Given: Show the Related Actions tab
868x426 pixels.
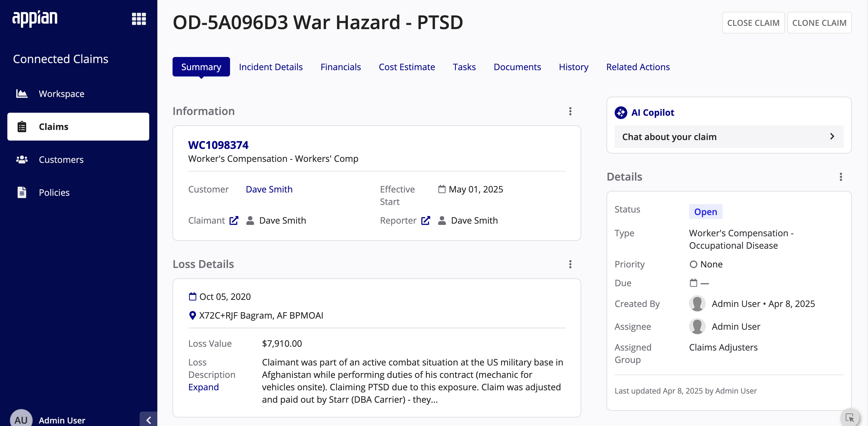Looking at the screenshot, I should 638,67.
